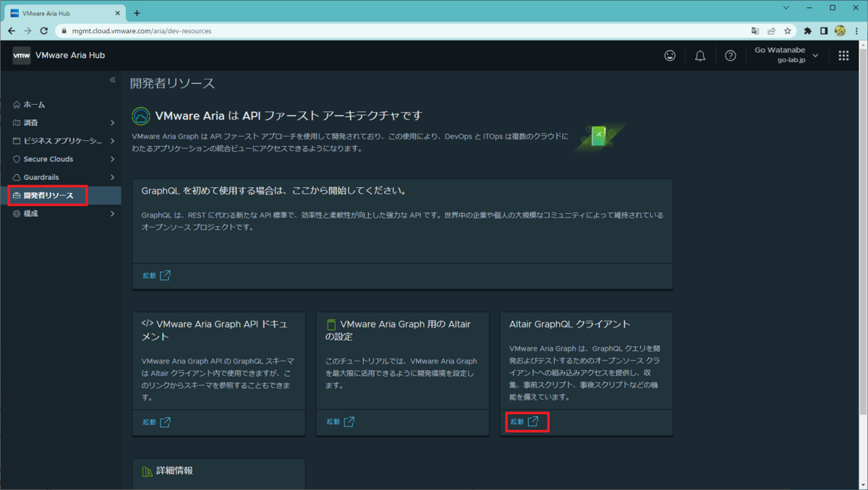Open a new browser tab
Image resolution: width=868 pixels, height=490 pixels.
[x=137, y=13]
